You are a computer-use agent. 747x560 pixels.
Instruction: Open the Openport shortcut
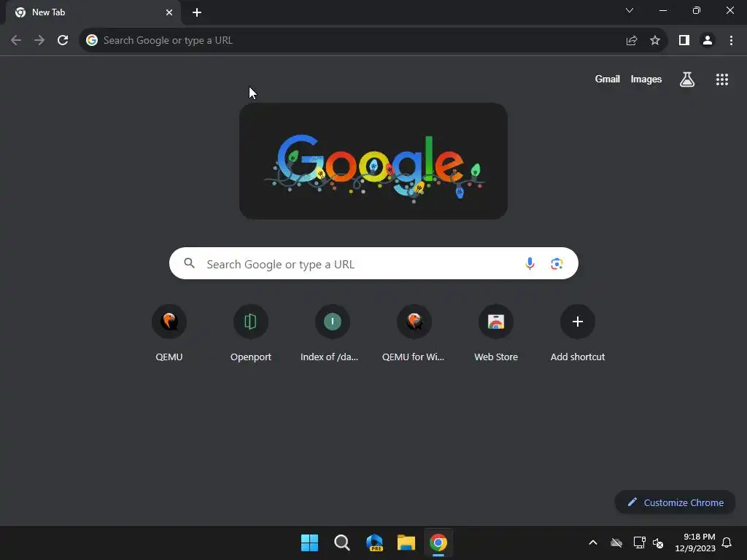(x=251, y=333)
